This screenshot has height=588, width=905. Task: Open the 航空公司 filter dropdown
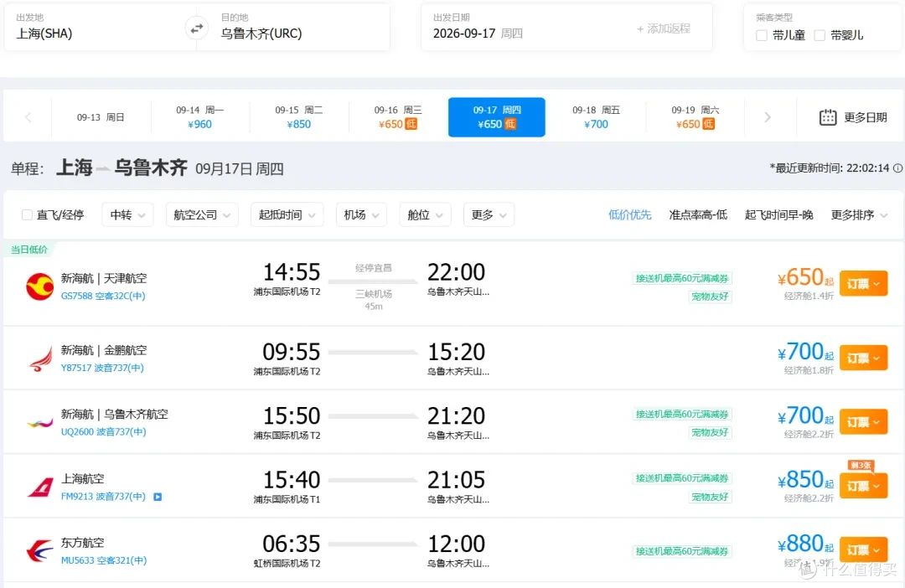[202, 214]
